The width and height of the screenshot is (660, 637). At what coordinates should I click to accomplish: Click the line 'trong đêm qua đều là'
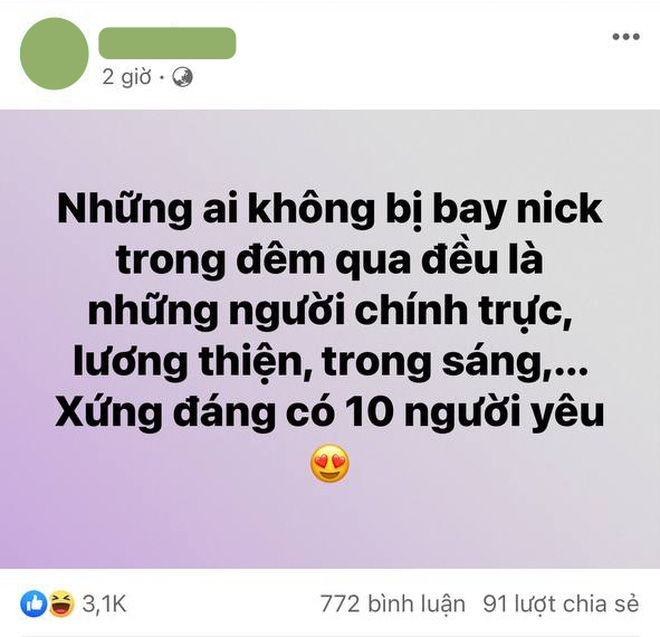(x=330, y=260)
